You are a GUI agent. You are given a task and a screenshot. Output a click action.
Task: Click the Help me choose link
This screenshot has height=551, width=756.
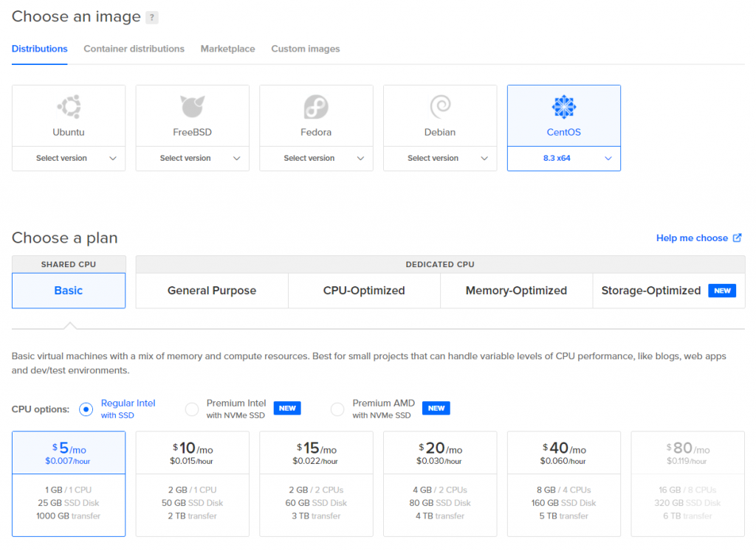click(693, 238)
